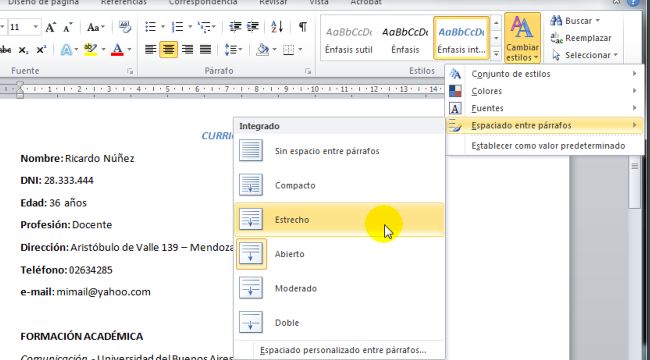Click the Borders icon

(289, 50)
